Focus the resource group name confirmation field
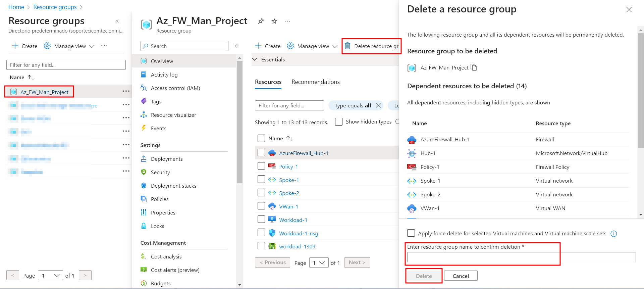This screenshot has height=289, width=644. (521, 257)
